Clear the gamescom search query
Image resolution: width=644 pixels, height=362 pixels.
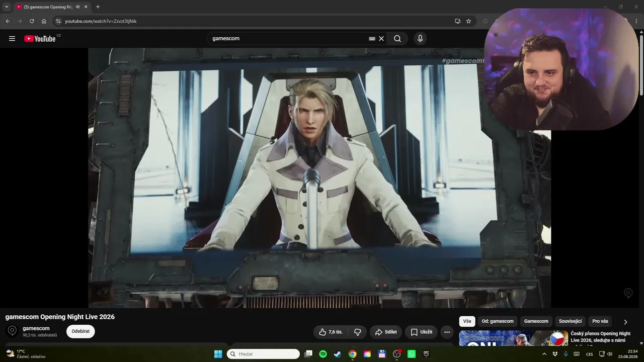coord(381,39)
